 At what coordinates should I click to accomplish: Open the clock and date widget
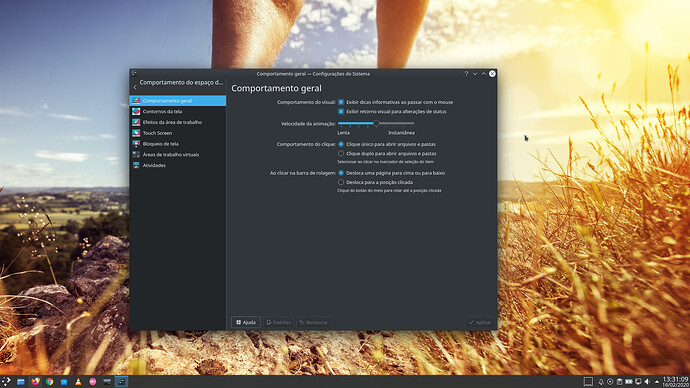pyautogui.click(x=675, y=381)
